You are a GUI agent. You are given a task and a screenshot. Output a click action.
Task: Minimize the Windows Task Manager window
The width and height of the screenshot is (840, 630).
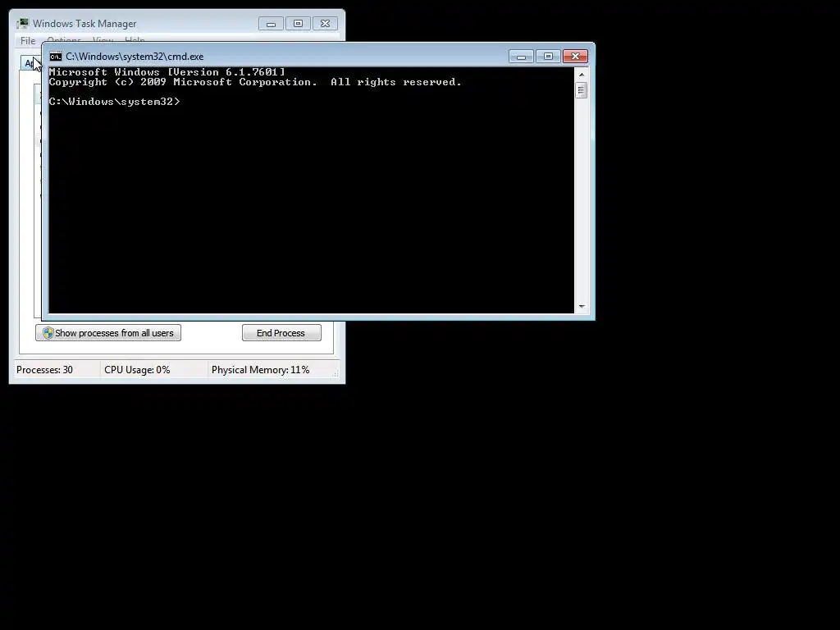(271, 24)
